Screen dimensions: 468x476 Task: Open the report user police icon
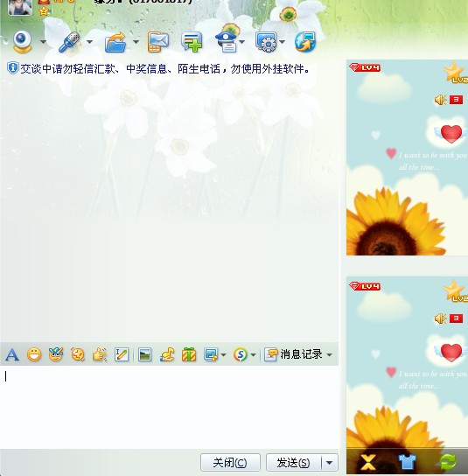[x=226, y=42]
